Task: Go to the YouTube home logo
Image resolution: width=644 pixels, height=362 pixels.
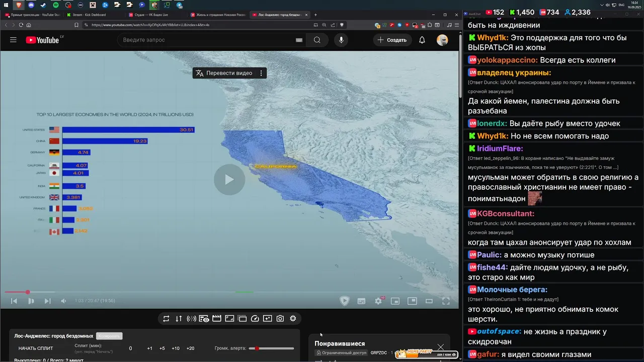Action: click(43, 40)
